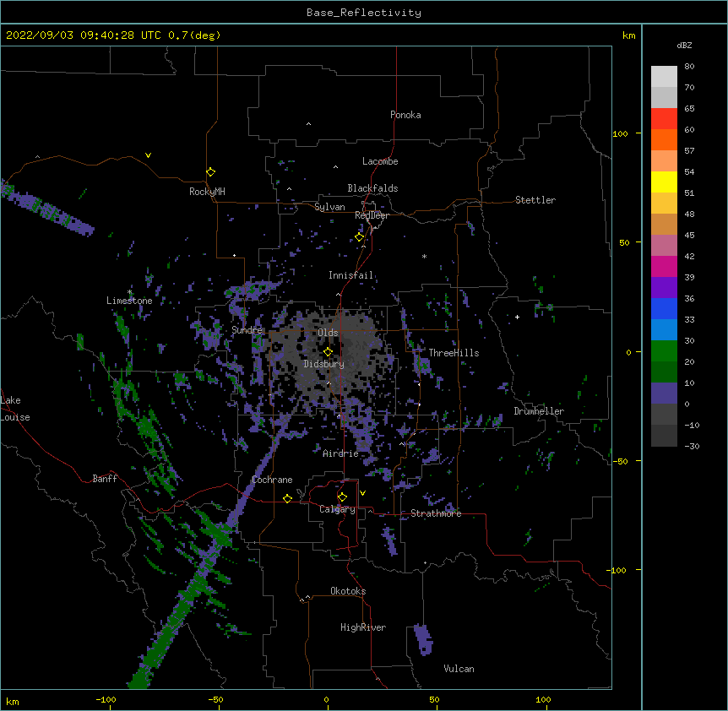Click the purple swatch between 39 and 36 dBZ
Screen dimensions: 728x711
coord(664,288)
